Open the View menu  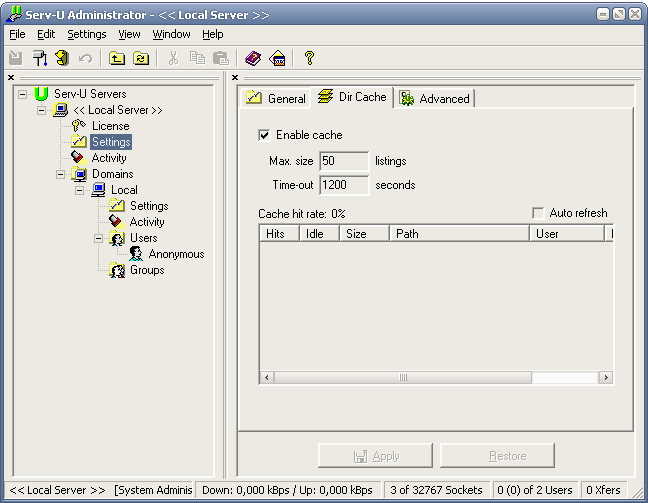coord(129,34)
